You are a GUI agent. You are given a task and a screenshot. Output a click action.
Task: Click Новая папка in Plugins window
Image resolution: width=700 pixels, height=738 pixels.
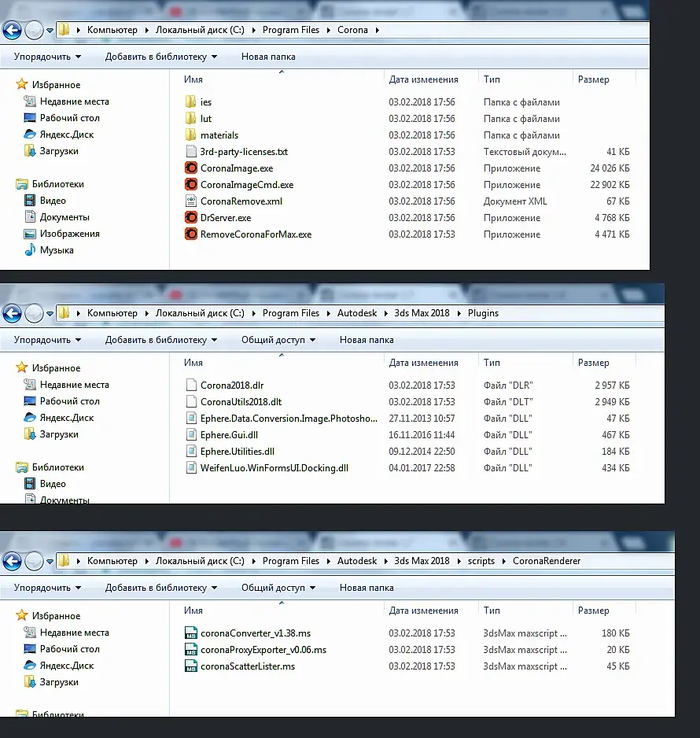coord(367,340)
